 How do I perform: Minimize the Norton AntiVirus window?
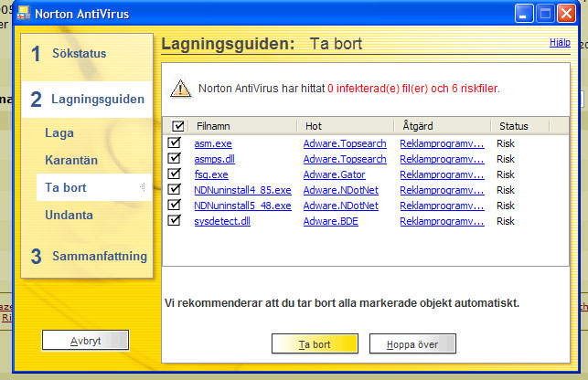pyautogui.click(x=524, y=14)
